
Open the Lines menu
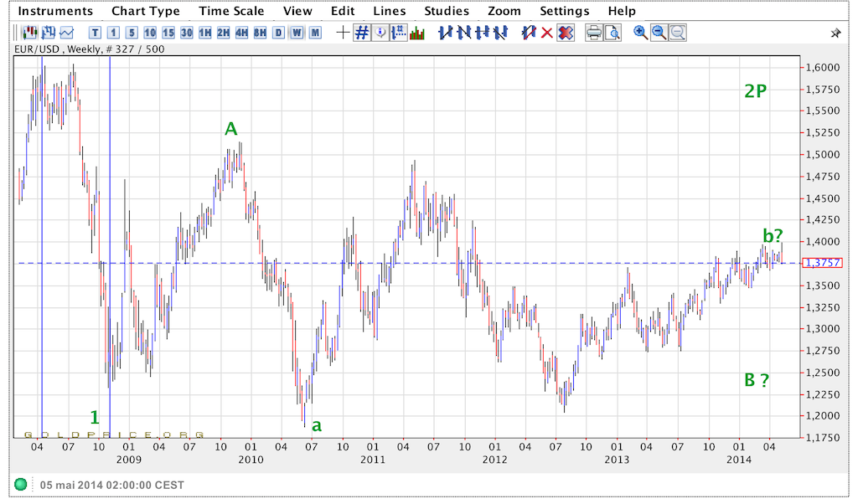[x=390, y=11]
